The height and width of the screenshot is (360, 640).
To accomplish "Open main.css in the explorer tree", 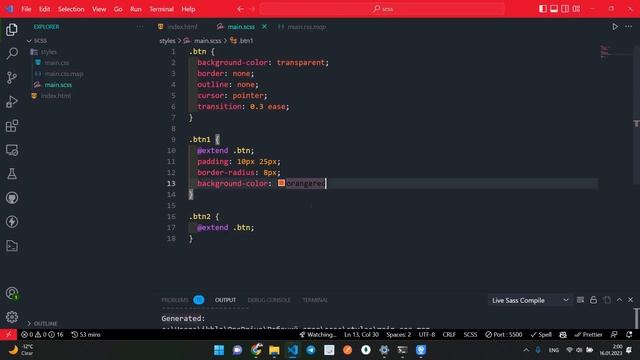I will (57, 63).
